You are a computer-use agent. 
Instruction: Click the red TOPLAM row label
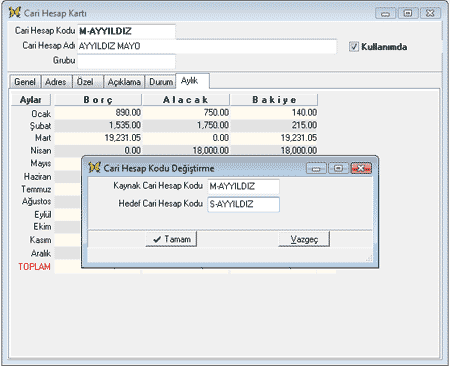click(34, 267)
